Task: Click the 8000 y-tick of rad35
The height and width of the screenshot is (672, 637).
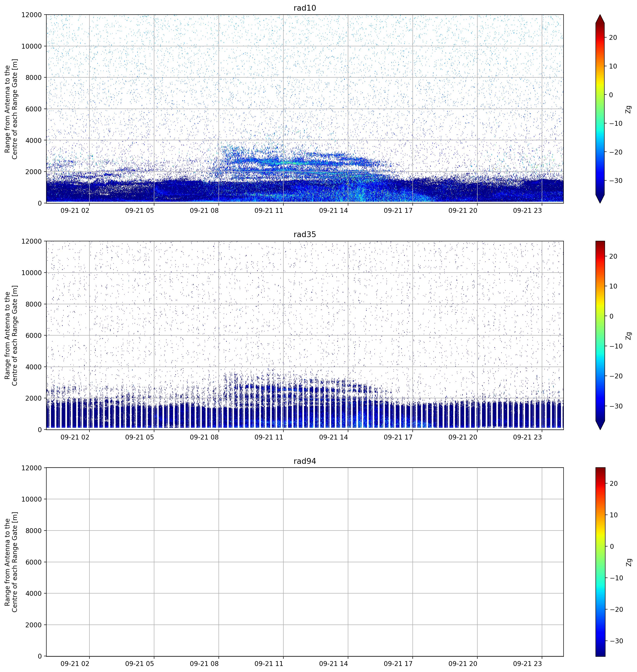Action: pos(34,304)
